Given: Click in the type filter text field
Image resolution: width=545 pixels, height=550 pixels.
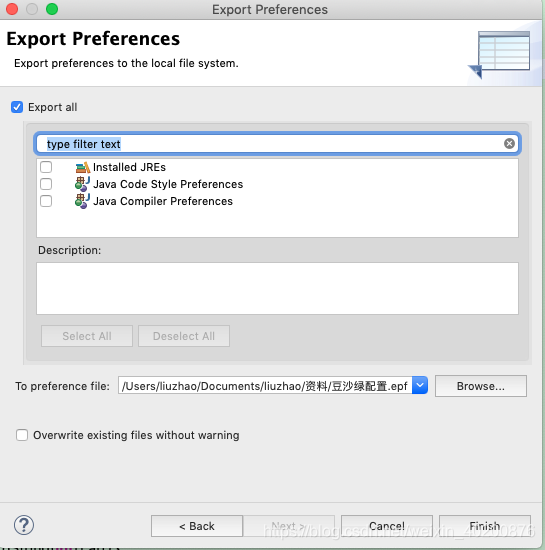Looking at the screenshot, I should point(277,144).
